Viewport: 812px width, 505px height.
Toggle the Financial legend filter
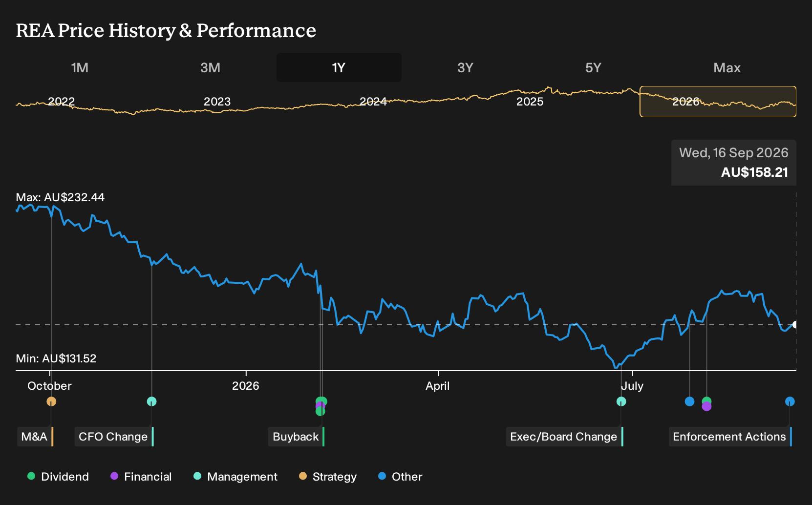point(141,477)
